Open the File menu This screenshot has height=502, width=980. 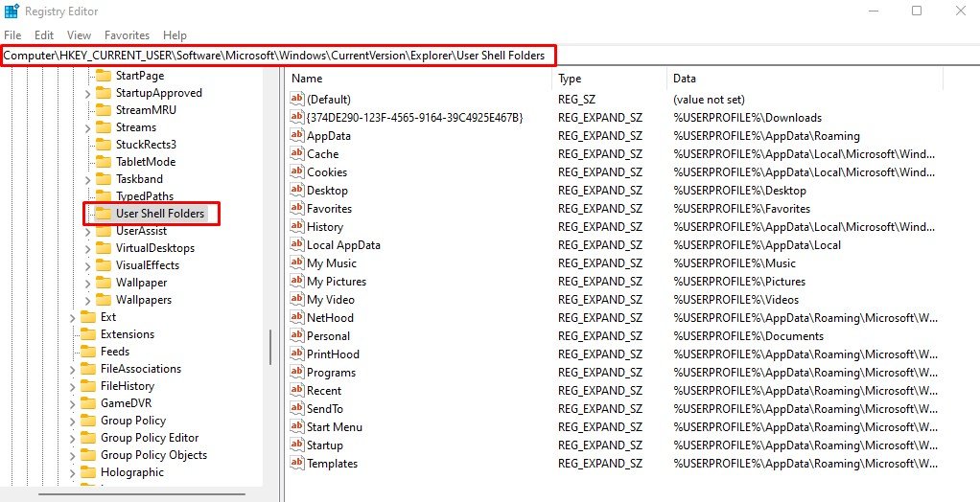coord(12,34)
